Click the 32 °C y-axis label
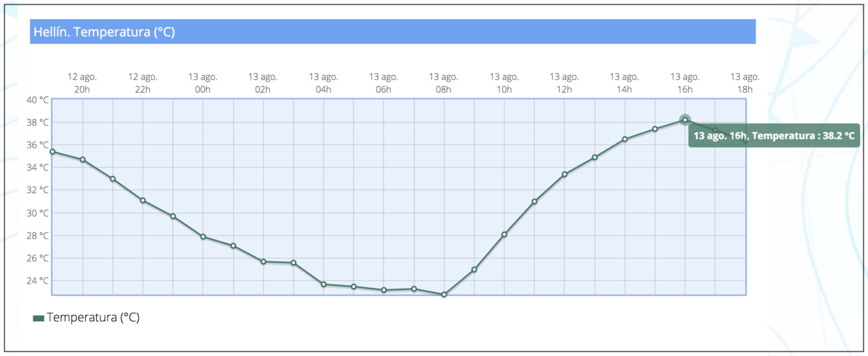The image size is (868, 356). [37, 190]
